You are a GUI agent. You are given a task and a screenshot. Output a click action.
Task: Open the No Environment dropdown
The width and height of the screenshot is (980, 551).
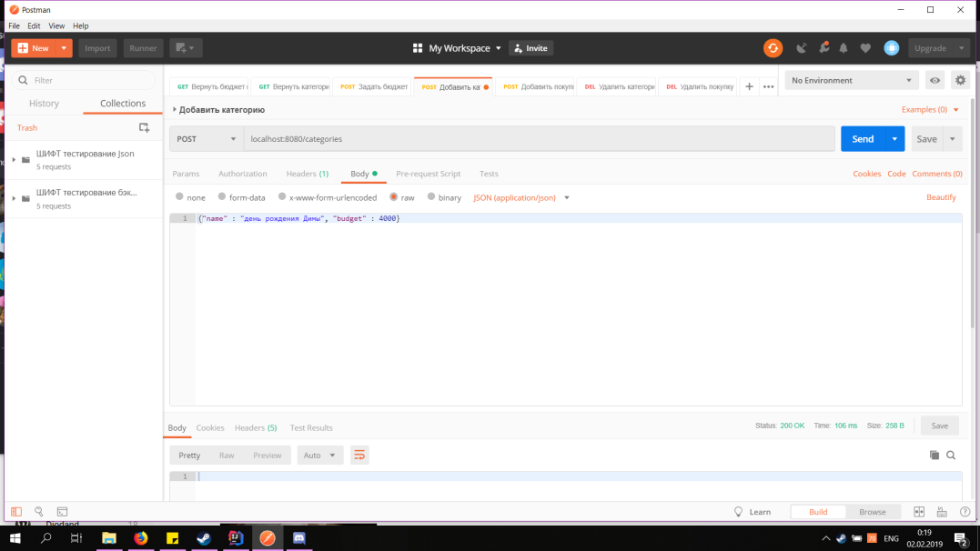pos(852,80)
